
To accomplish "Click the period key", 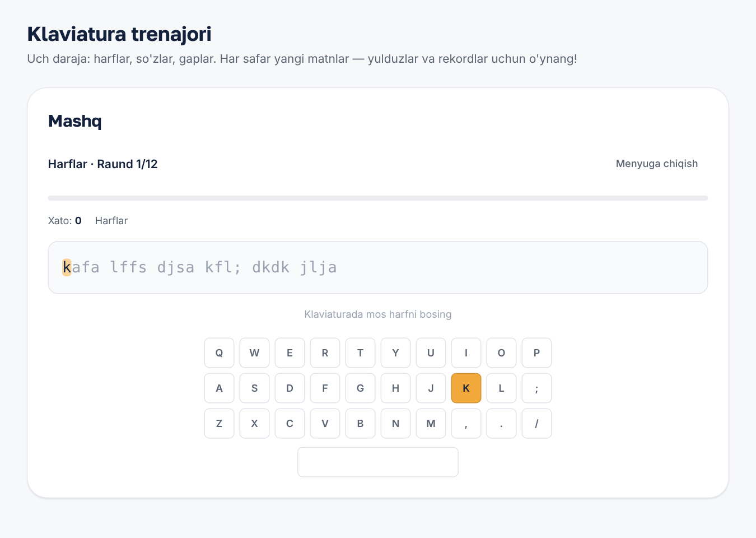I will click(501, 423).
